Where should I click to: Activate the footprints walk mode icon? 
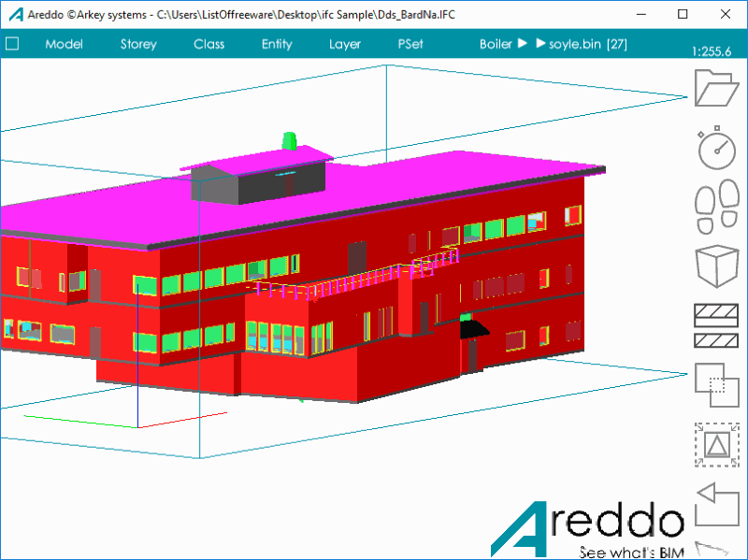(716, 207)
